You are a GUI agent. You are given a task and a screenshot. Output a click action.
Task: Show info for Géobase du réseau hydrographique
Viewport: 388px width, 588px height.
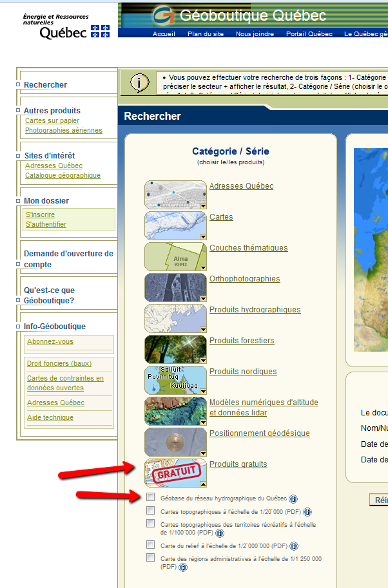pyautogui.click(x=293, y=498)
